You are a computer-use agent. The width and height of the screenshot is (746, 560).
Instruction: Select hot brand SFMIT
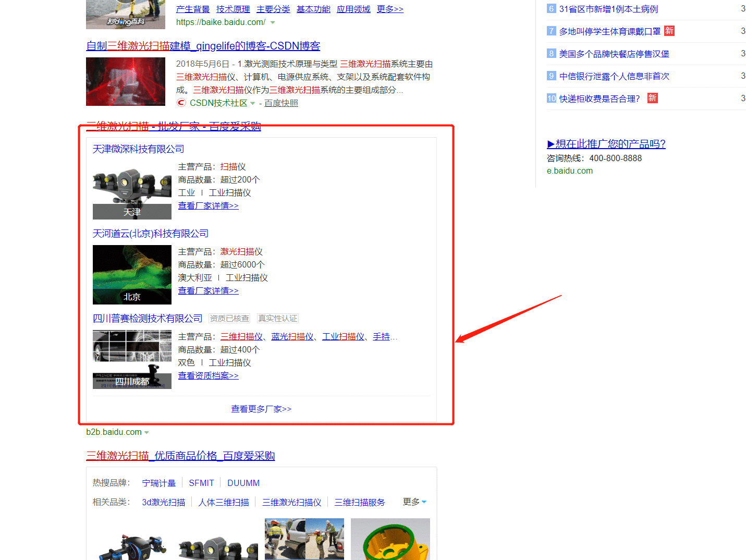[x=201, y=483]
